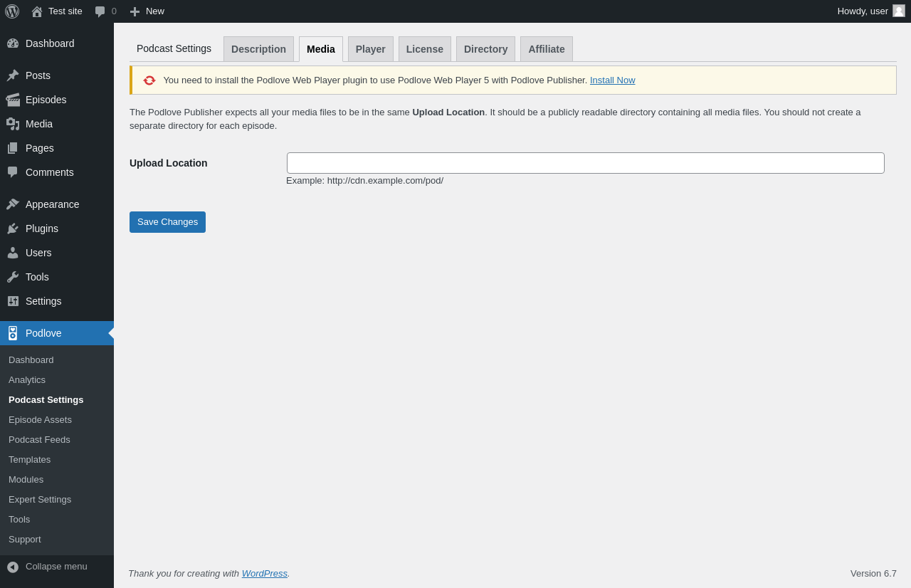The image size is (911, 588).
Task: Click the Pages icon in sidebar
Action: [13, 148]
